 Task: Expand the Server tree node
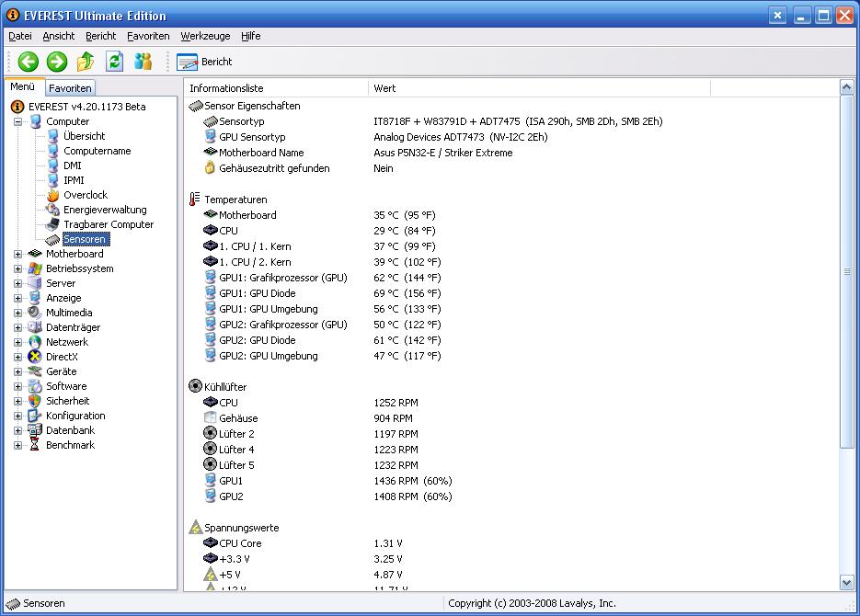[18, 283]
